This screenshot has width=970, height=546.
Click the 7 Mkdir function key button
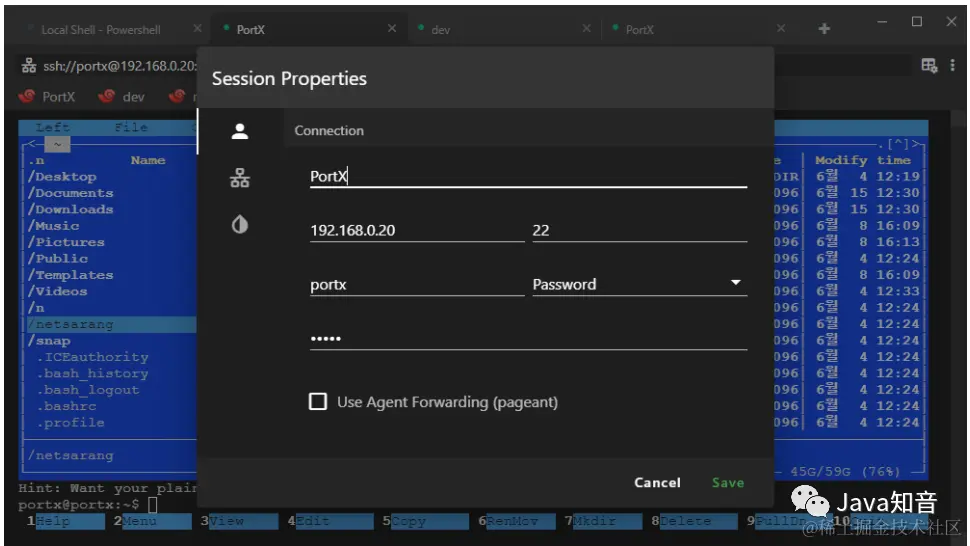point(603,521)
